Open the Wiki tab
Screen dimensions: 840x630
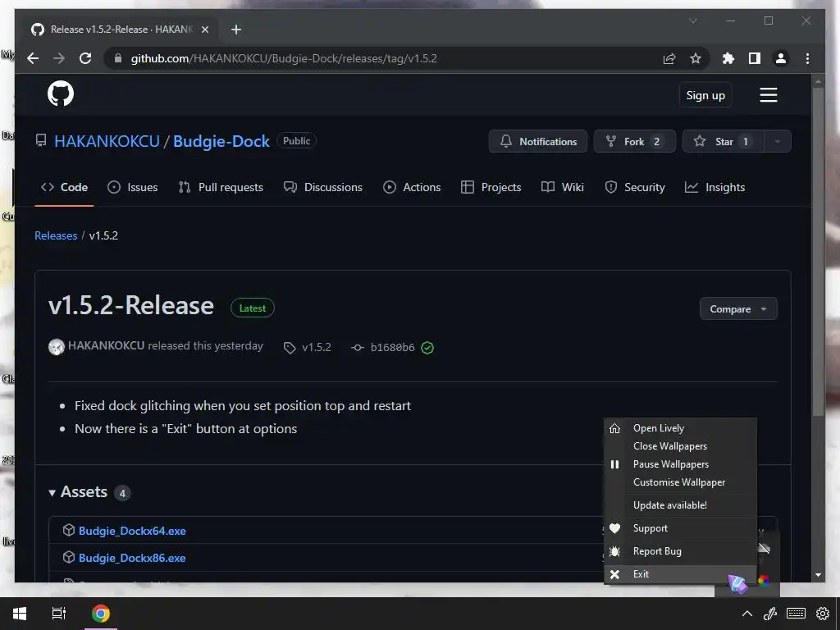563,188
